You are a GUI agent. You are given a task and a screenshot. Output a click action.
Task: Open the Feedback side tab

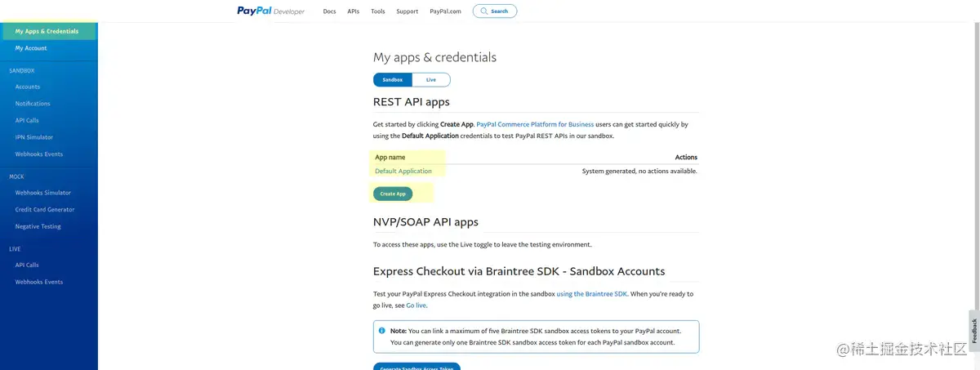click(x=974, y=331)
